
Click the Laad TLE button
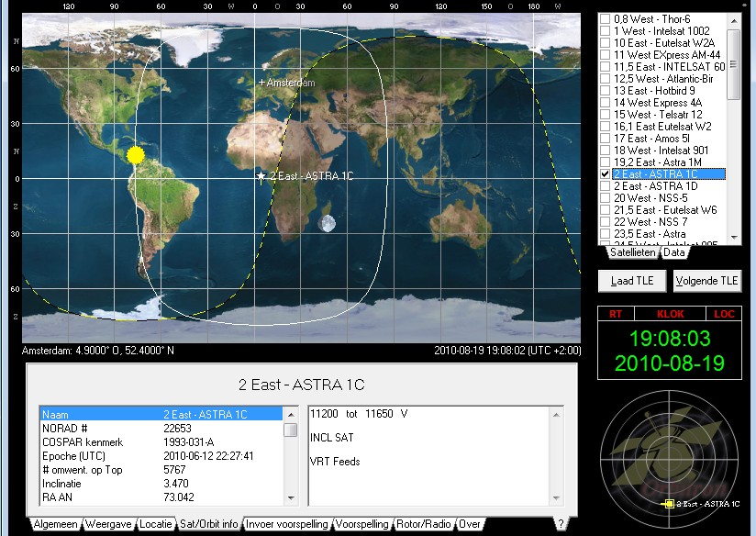tap(632, 281)
